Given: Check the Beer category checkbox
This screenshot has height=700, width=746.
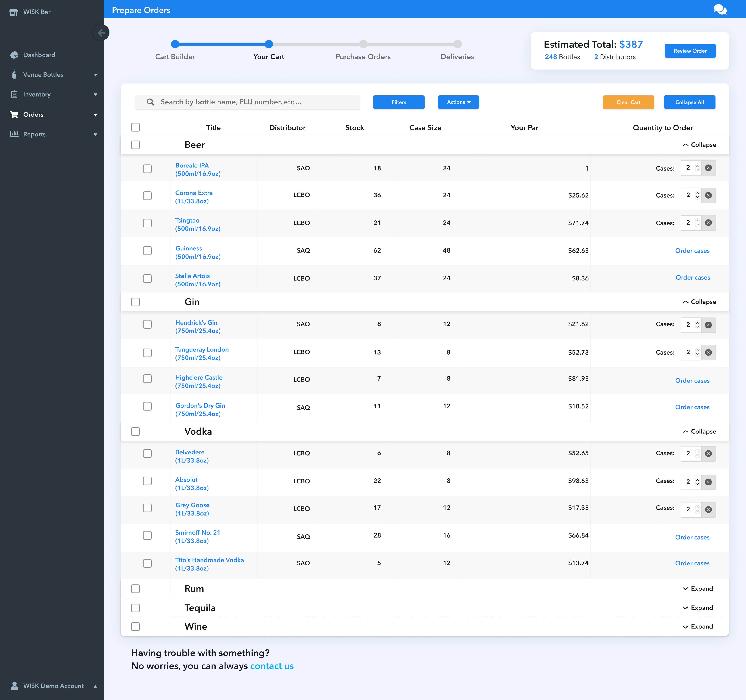Looking at the screenshot, I should pyautogui.click(x=135, y=145).
